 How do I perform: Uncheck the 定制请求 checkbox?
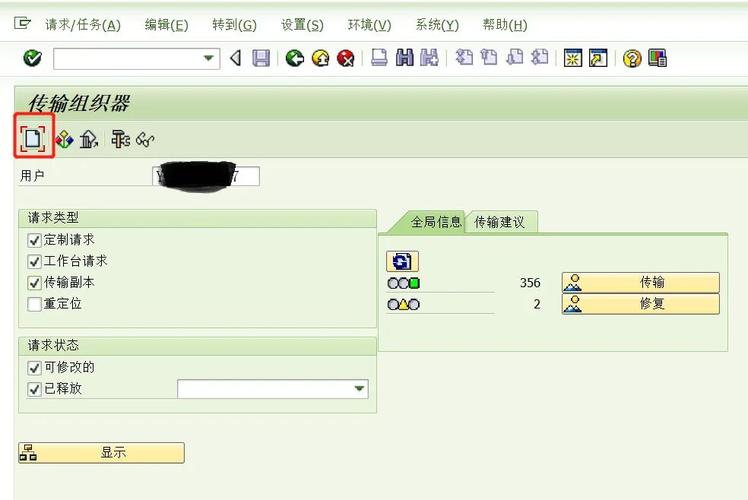click(34, 240)
